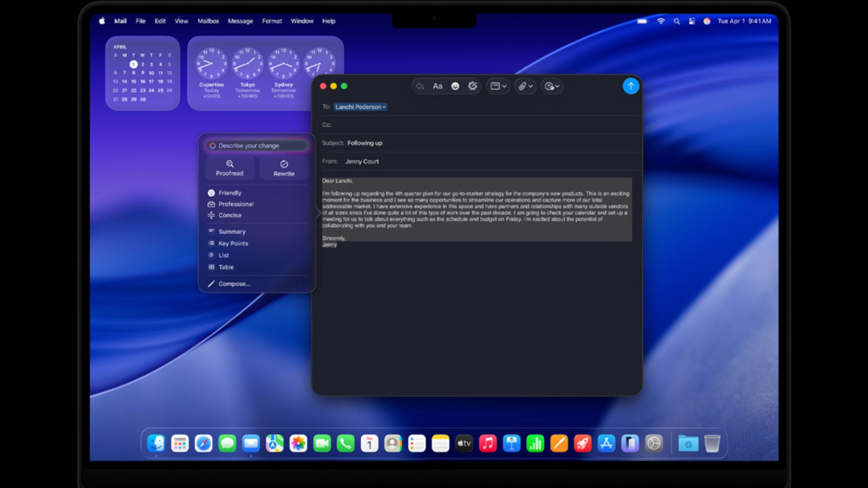Click the reply arrow in the compose toolbar
This screenshot has height=488, width=868.
(x=420, y=86)
